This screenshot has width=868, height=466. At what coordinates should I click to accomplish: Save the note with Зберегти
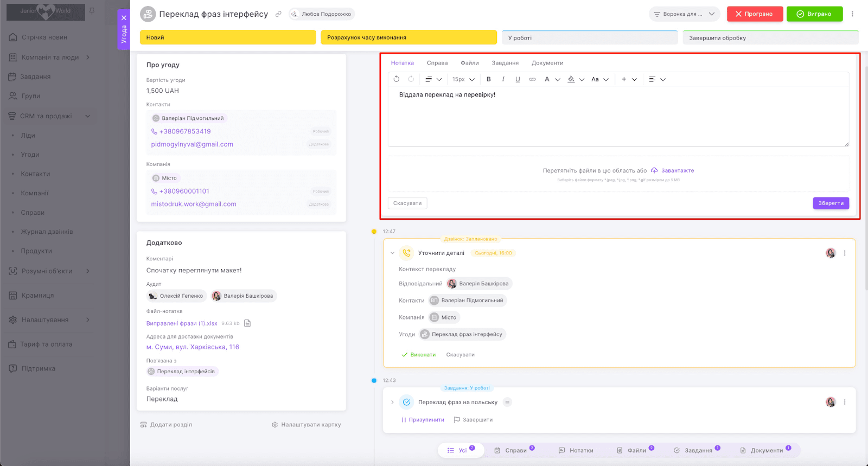coord(831,203)
